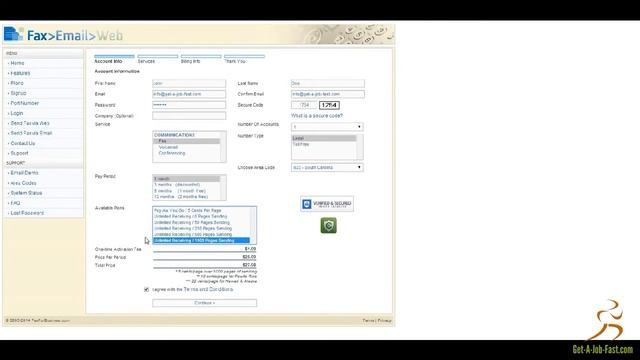Open 'What is a secure code?' link
This screenshot has height=360, width=640.
tap(317, 116)
